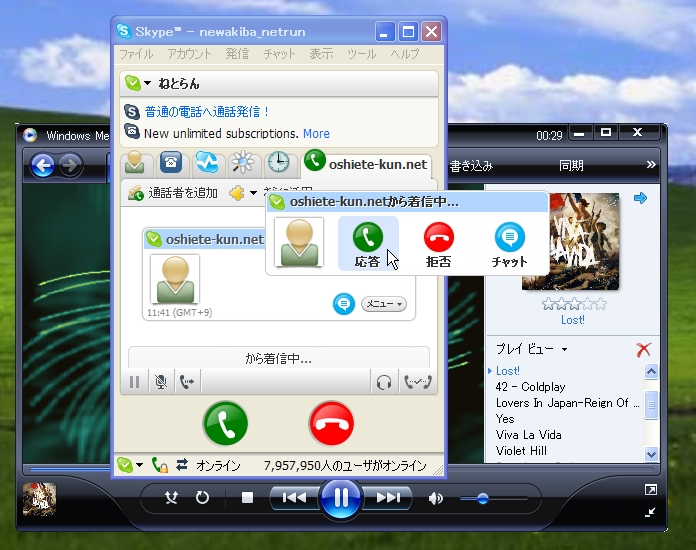Open the 書き込み tab in Media Player
Screen dimensions: 696x550
471,166
